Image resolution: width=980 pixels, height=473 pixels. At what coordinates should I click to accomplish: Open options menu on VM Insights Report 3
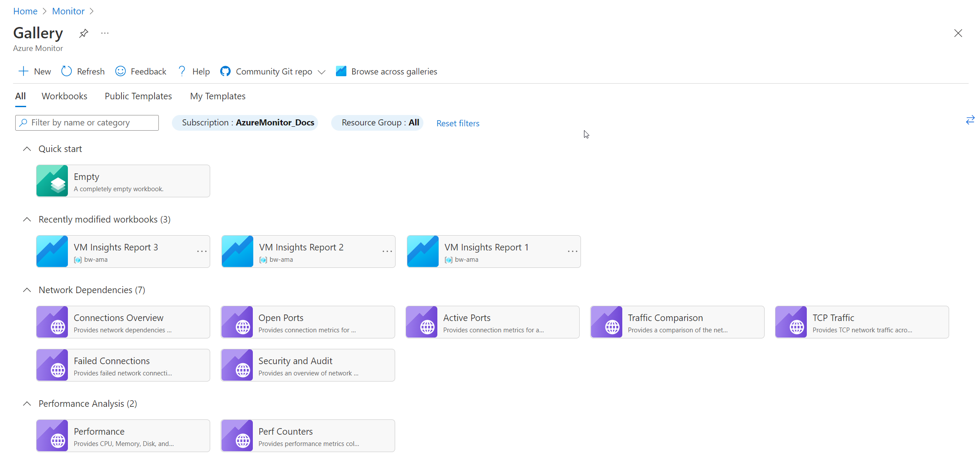click(201, 251)
